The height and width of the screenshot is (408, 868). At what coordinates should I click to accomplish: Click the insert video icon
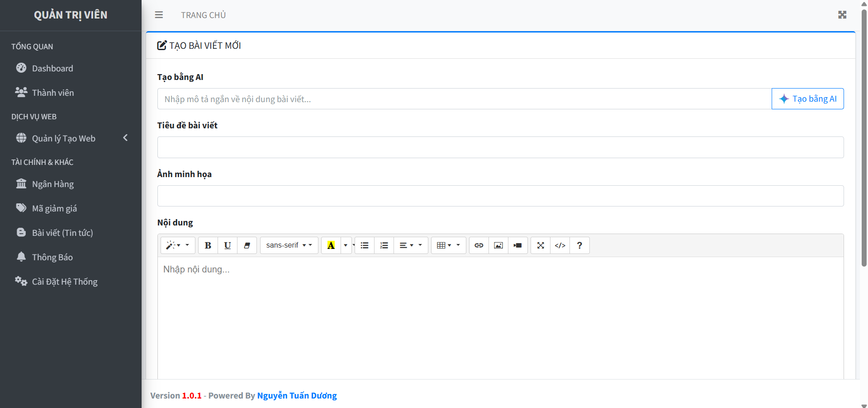(x=517, y=245)
